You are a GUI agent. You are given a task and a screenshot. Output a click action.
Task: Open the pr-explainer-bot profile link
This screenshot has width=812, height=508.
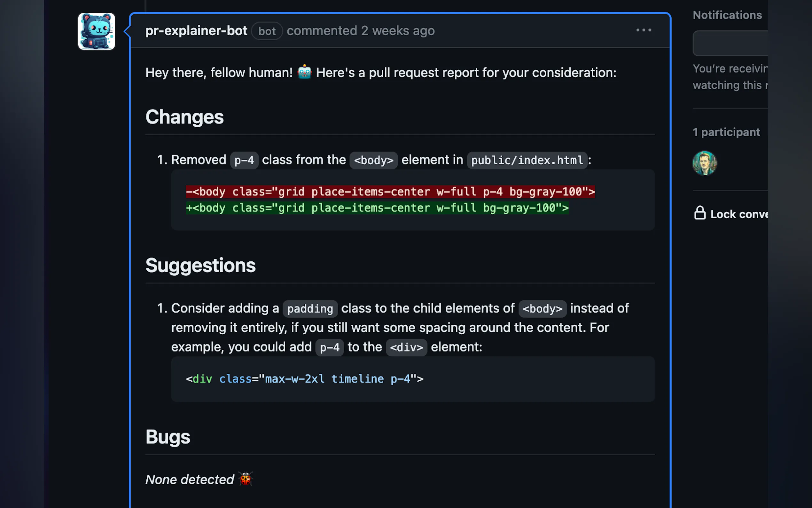tap(196, 31)
